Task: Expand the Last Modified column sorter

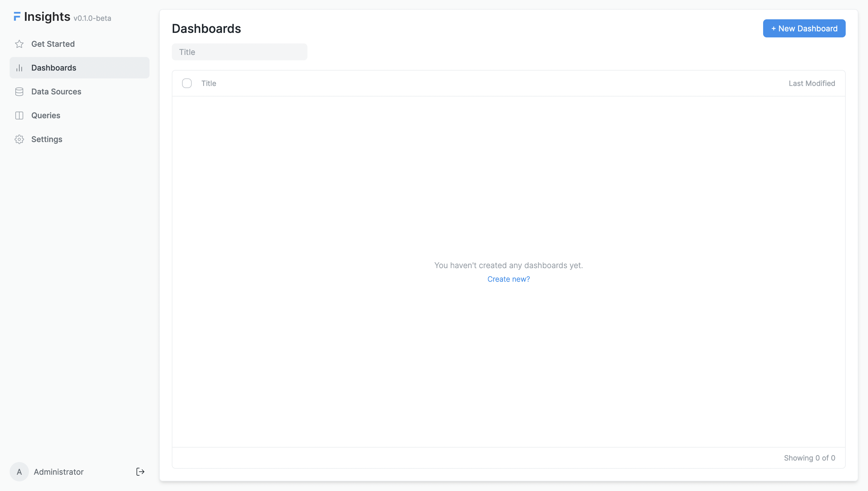Action: 812,84
